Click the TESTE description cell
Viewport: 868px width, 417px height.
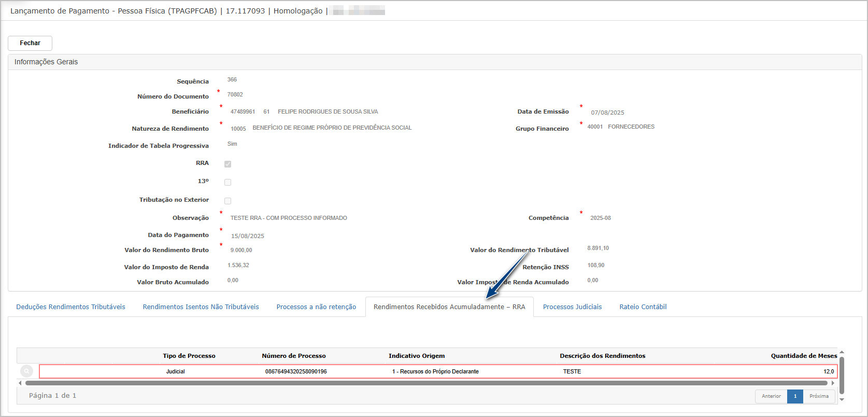pyautogui.click(x=572, y=371)
